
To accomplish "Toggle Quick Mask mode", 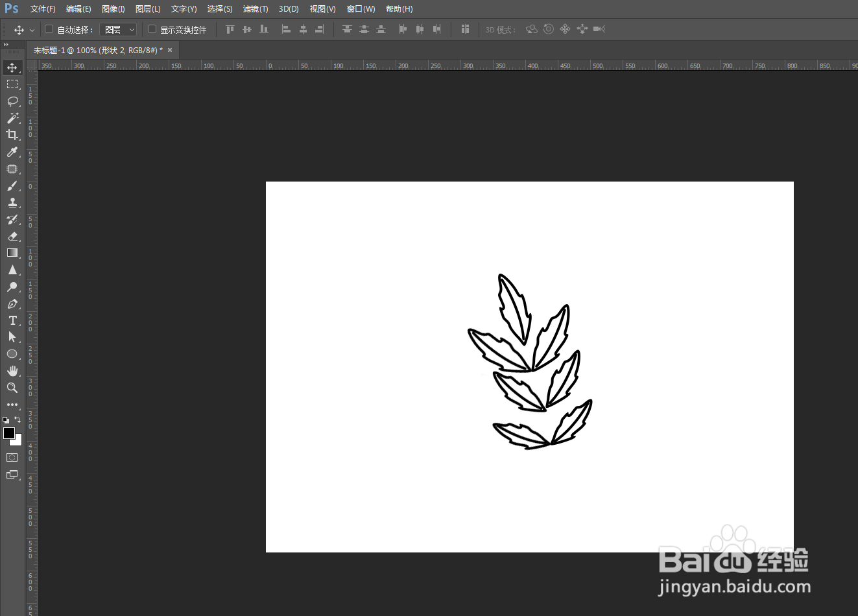I will [12, 458].
